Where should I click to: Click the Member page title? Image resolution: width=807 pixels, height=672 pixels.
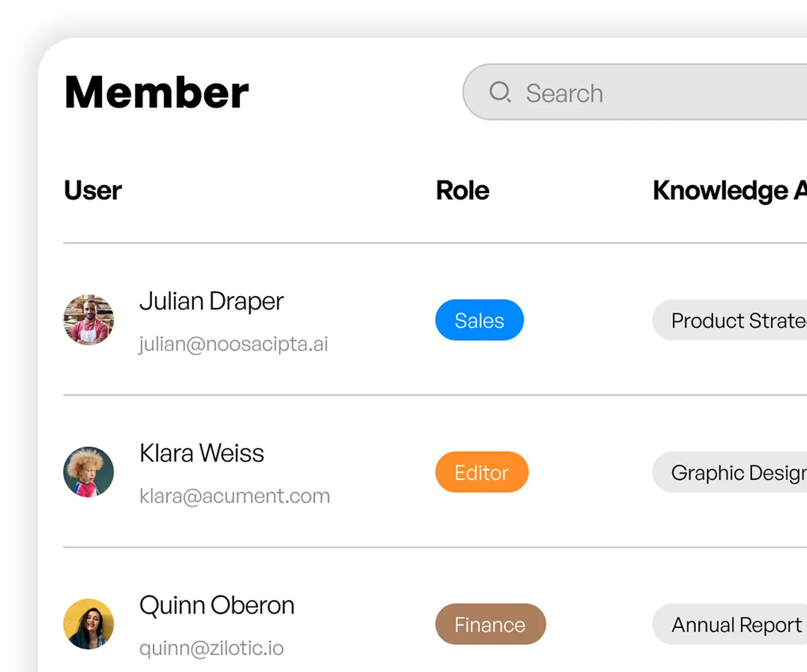[156, 93]
